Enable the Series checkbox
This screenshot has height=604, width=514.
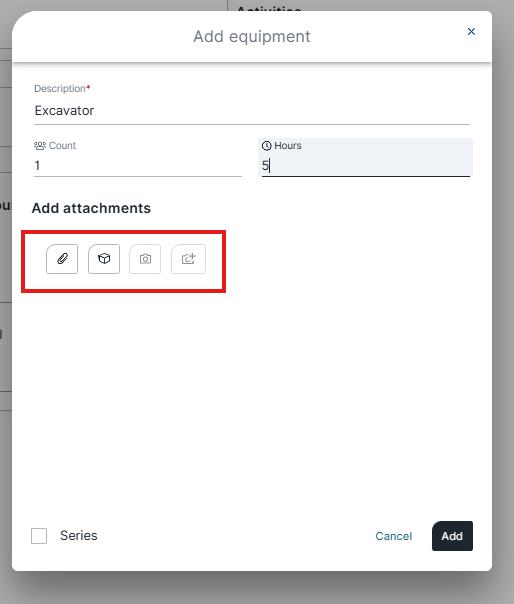[x=39, y=536]
